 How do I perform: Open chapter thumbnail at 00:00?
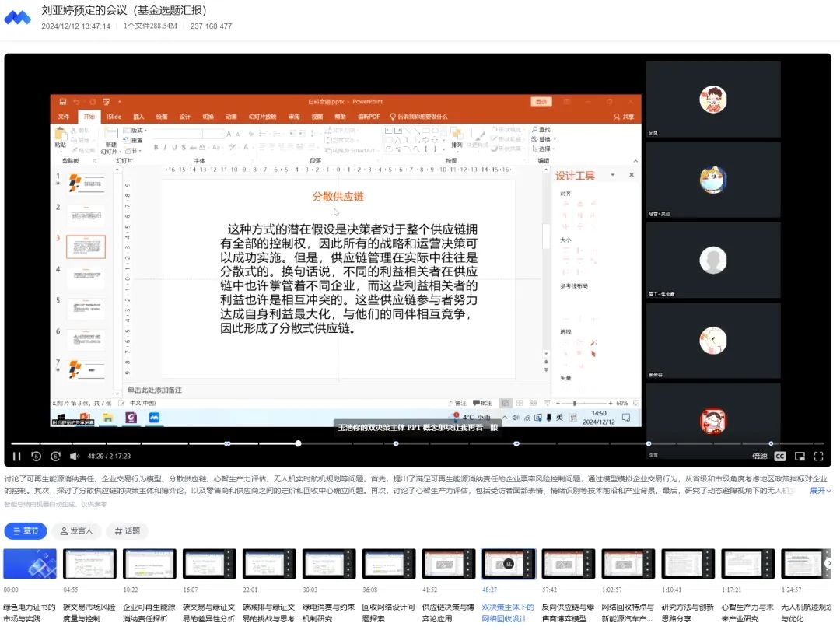(x=30, y=564)
